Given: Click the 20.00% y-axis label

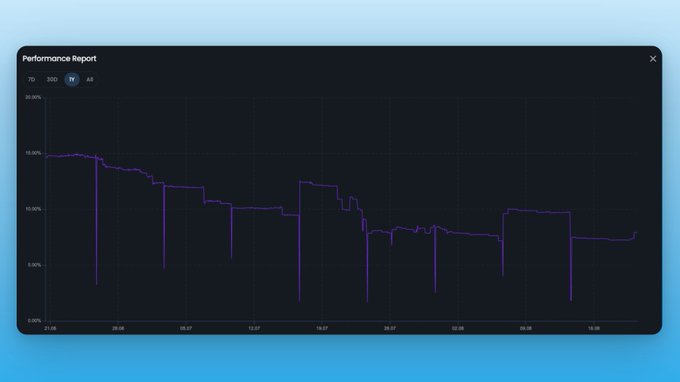Looking at the screenshot, I should click(33, 98).
